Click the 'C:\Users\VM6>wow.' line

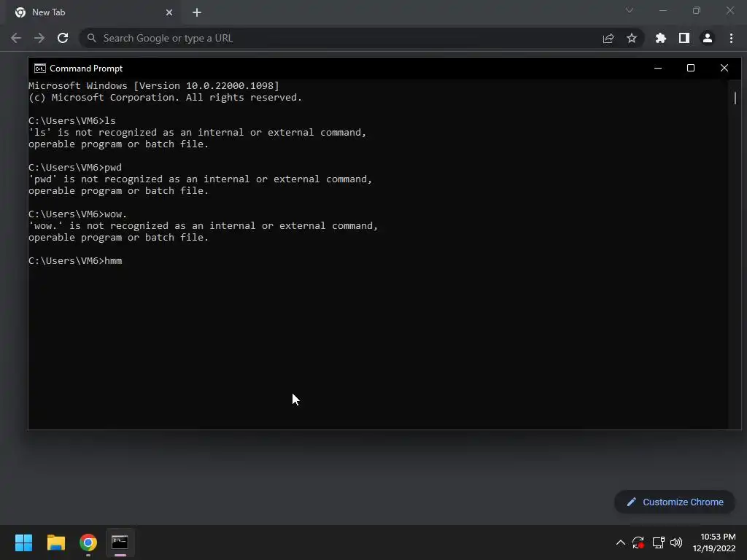pyautogui.click(x=78, y=214)
